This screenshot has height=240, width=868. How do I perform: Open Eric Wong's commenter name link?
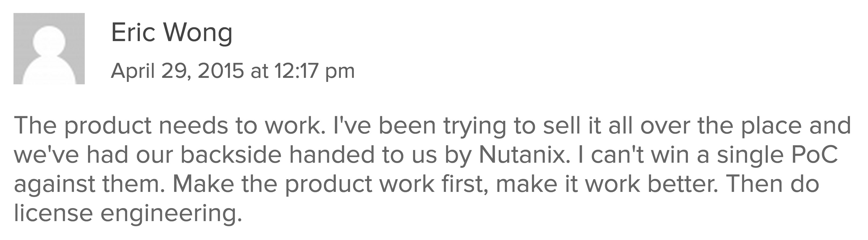coord(171,33)
